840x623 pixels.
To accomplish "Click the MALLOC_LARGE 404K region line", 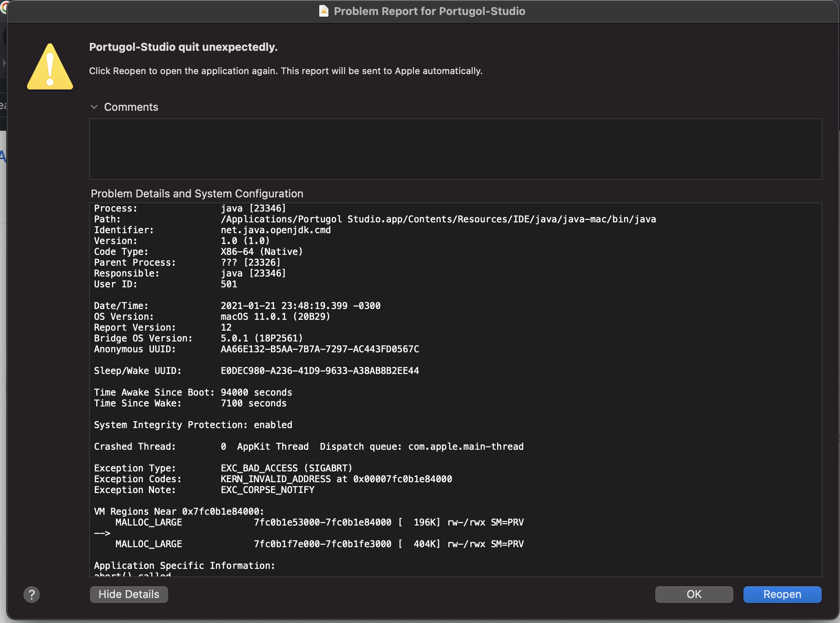I will pyautogui.click(x=319, y=544).
